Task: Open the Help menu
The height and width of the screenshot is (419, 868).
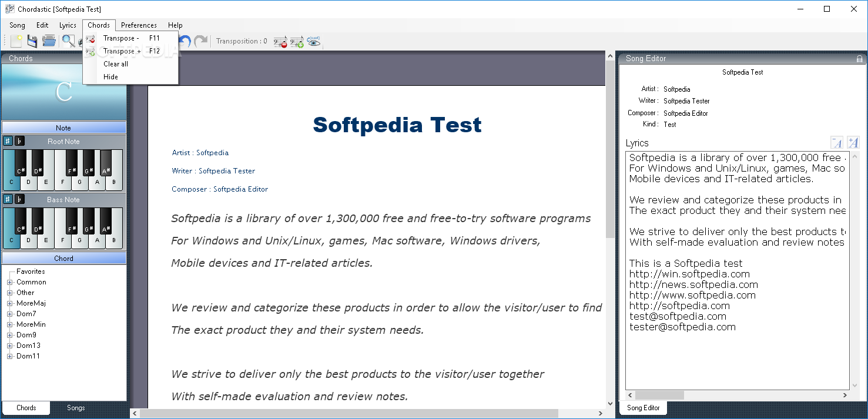Action: click(x=175, y=25)
